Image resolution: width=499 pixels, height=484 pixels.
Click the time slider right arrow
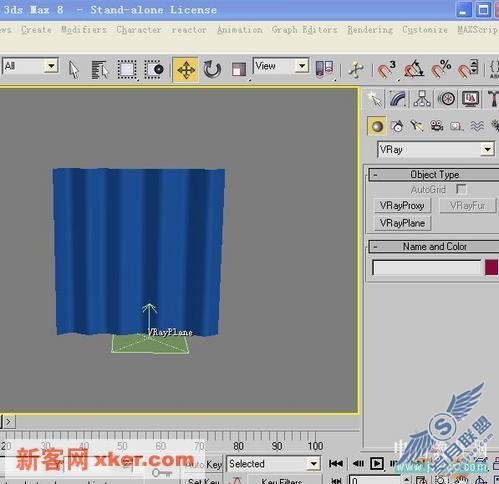click(8, 422)
